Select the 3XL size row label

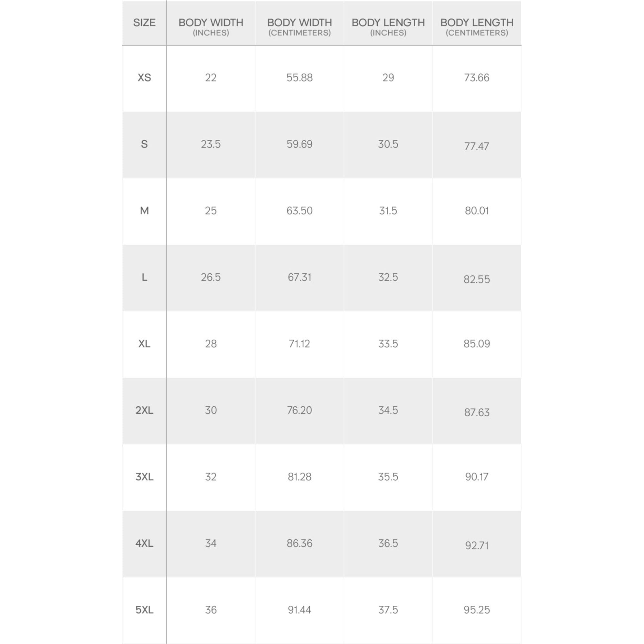point(144,477)
